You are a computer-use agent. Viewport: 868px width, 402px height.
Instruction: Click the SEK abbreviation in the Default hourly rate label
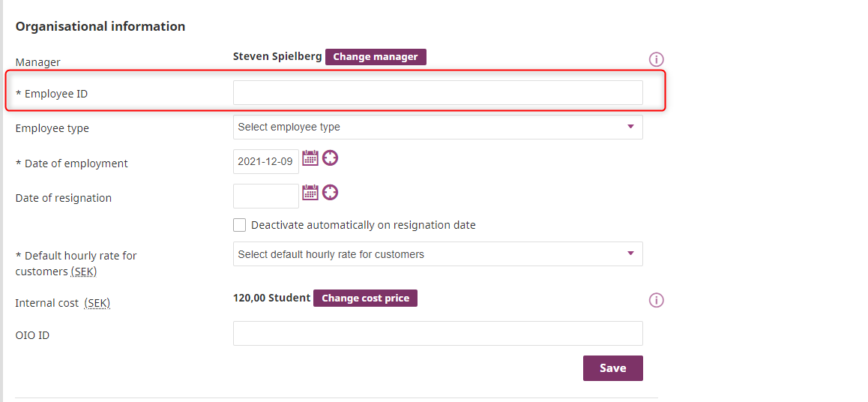coord(84,271)
